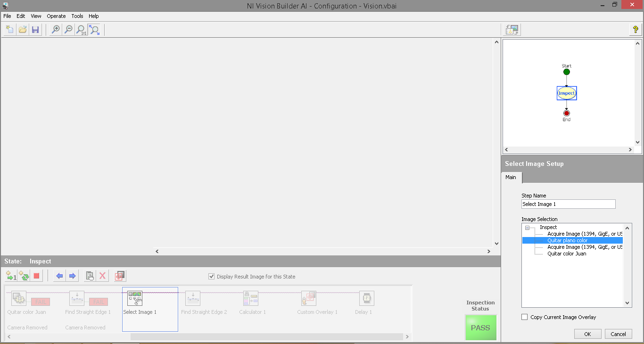Open context help with the question mark icon
Image resolution: width=644 pixels, height=344 pixels.
coord(636,30)
